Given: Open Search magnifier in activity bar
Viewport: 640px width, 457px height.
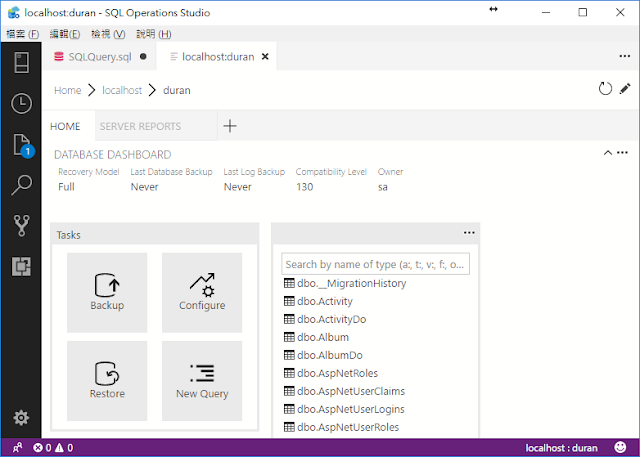Looking at the screenshot, I should (x=21, y=185).
